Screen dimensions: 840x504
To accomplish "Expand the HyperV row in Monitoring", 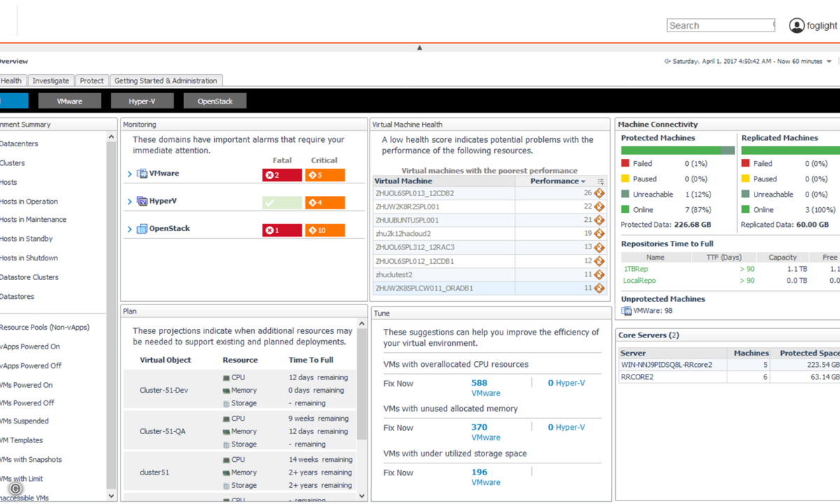I will (129, 202).
